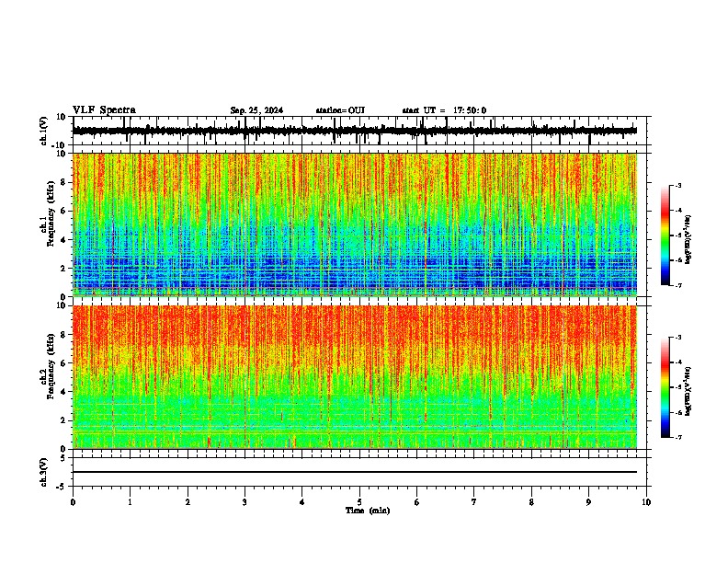Click the "-3" label on ch.1 color scale
Screen dimensions: 728x563
[678, 186]
